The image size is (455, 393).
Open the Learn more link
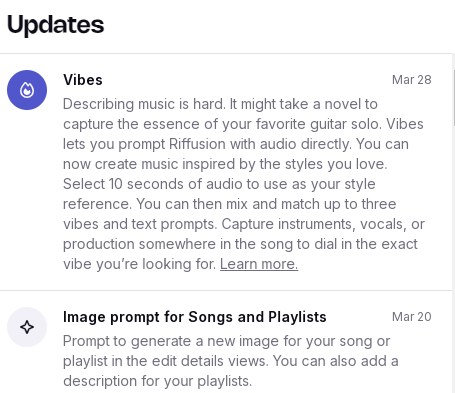(x=259, y=264)
